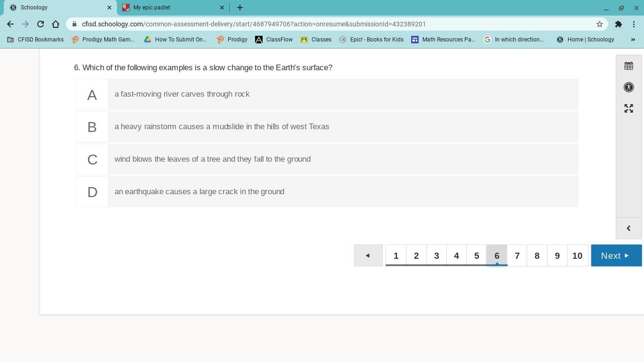Jump to question 9
Screen dimensions: 644x362
point(557,255)
